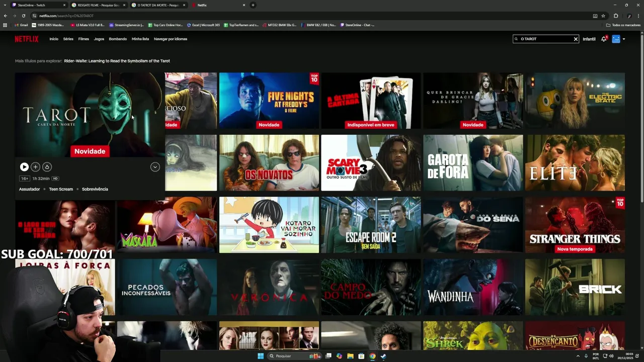This screenshot has width=644, height=362.
Task: Show hidden system tray icons chevron
Action: click(578, 356)
